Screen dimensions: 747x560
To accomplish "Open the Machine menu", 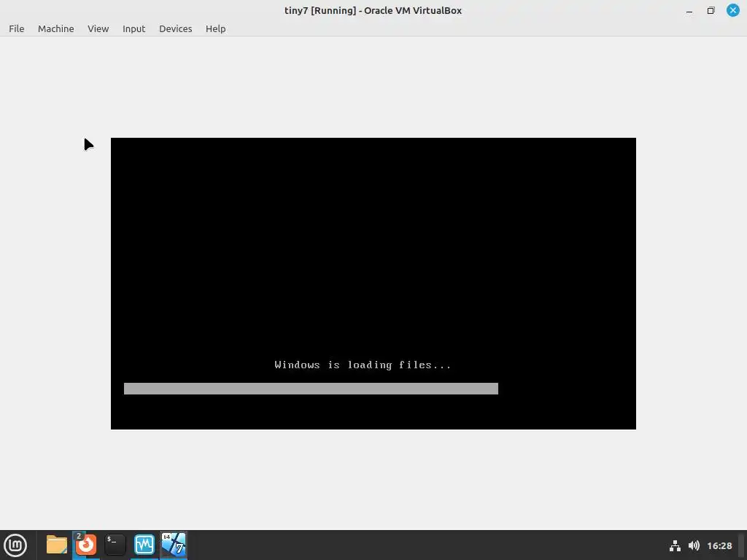I will [x=55, y=28].
